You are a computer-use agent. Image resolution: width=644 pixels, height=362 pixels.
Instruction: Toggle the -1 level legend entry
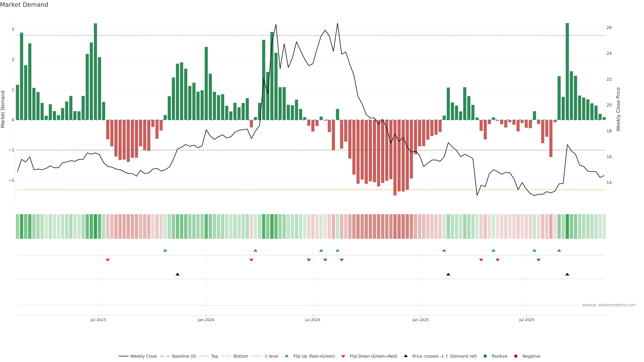(x=271, y=356)
